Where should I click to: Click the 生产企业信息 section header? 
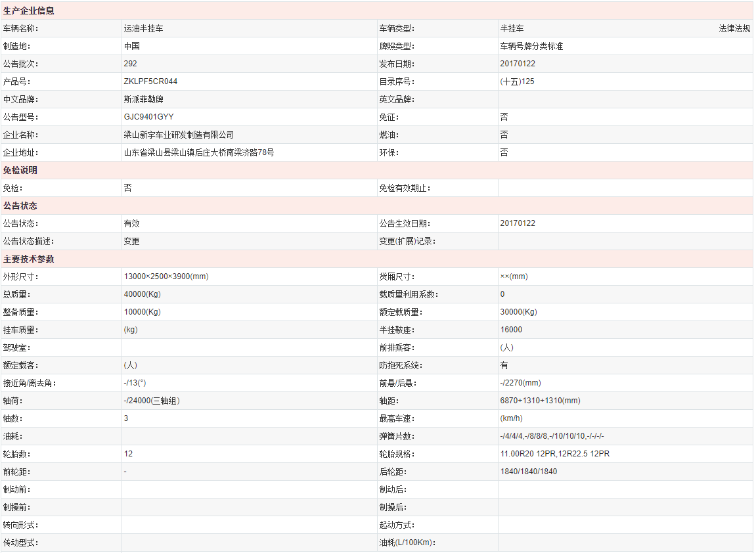click(29, 11)
